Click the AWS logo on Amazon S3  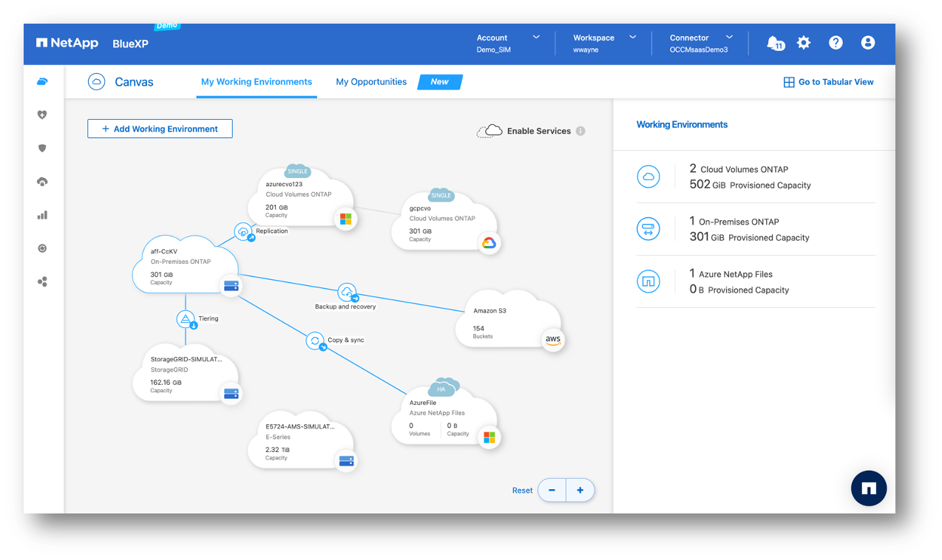[553, 340]
